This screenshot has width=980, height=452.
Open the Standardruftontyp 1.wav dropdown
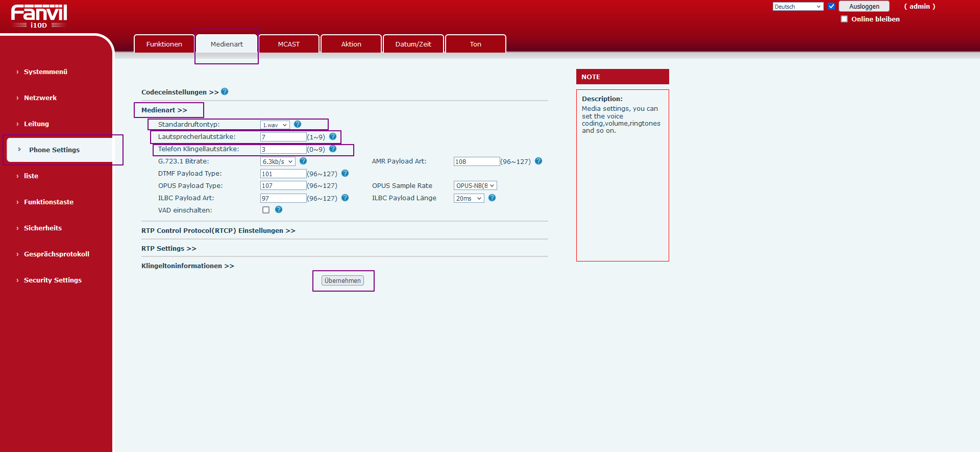pyautogui.click(x=275, y=125)
